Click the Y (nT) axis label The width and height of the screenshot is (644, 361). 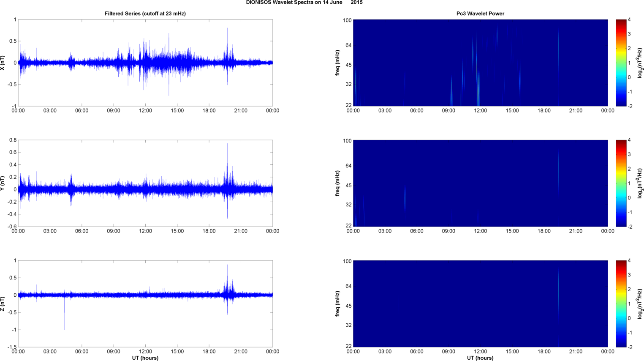(x=3, y=183)
